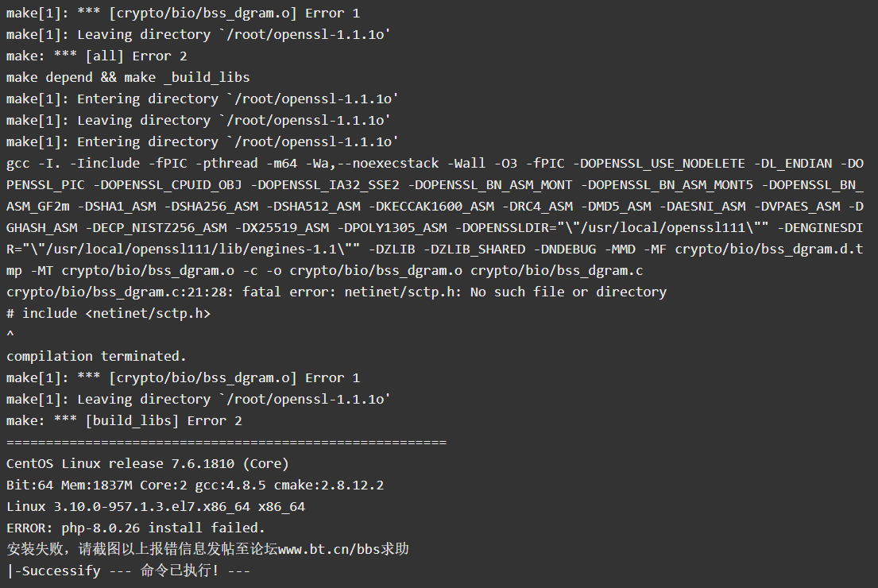
Task: Click the 'CentOS Linux release 7.6.1810' line
Action: tap(147, 464)
